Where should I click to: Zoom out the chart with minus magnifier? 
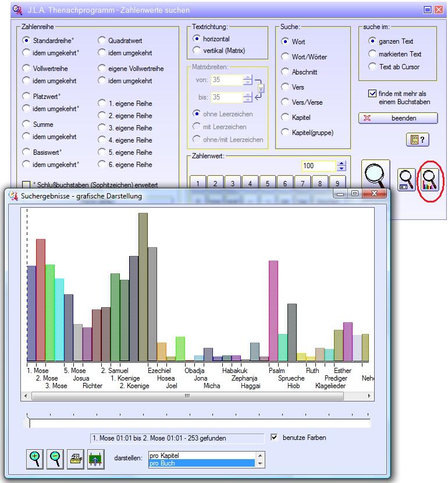(55, 459)
